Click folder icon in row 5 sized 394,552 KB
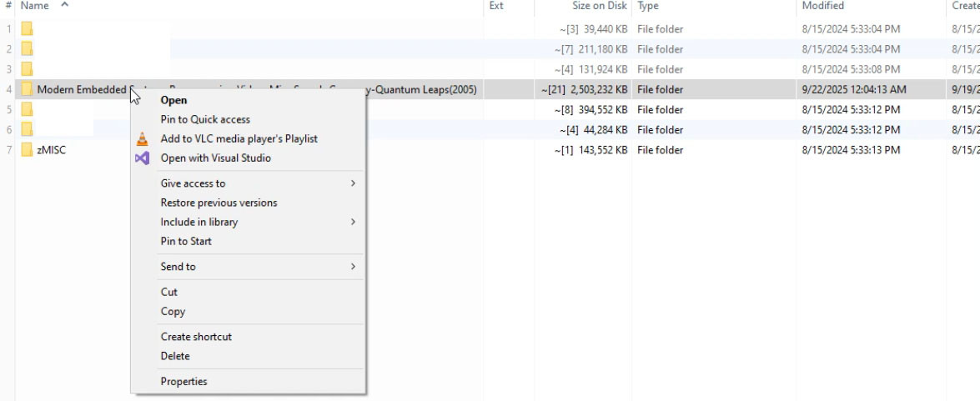This screenshot has width=980, height=401. click(27, 109)
